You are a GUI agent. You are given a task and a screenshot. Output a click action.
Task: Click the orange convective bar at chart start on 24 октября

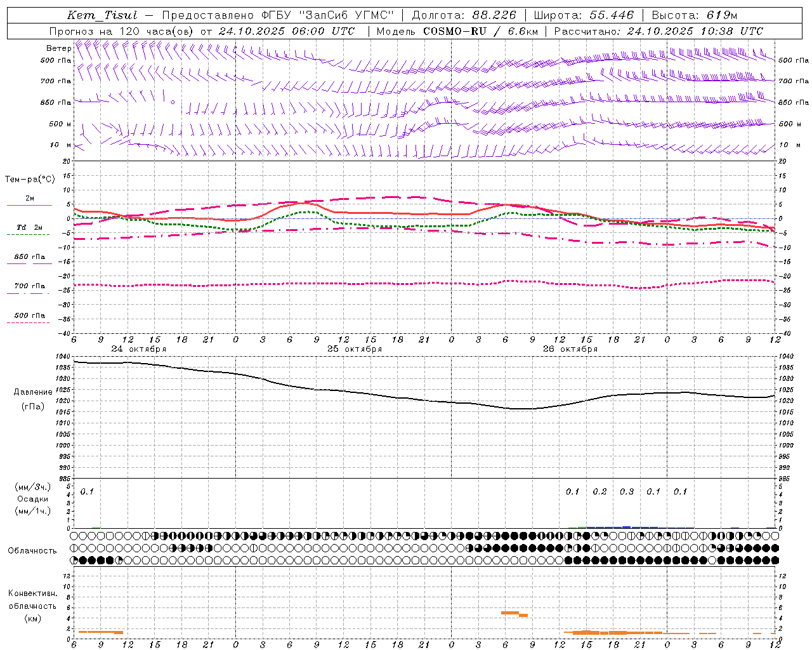tap(100, 632)
